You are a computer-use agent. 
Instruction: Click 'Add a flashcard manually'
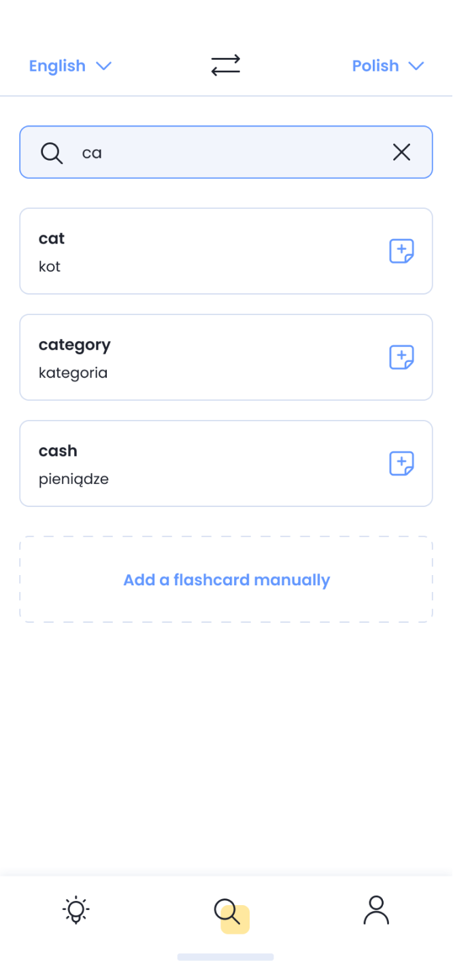coord(227,579)
